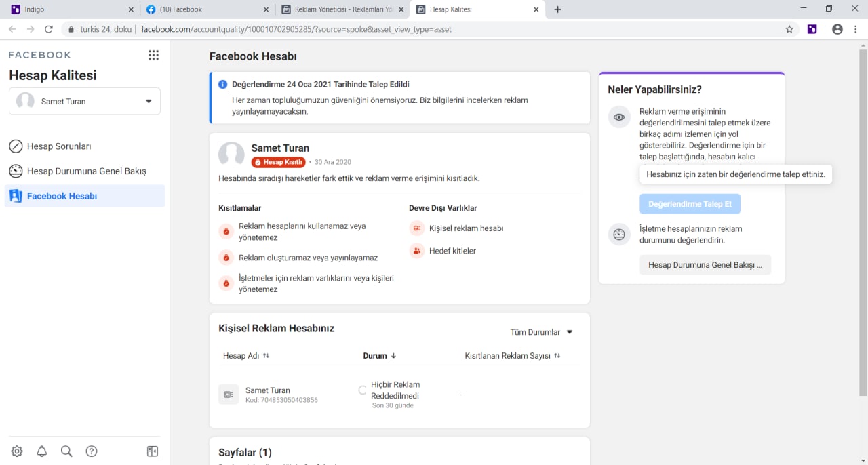Switch to Indigo browser tab
The image size is (868, 465).
pos(71,9)
